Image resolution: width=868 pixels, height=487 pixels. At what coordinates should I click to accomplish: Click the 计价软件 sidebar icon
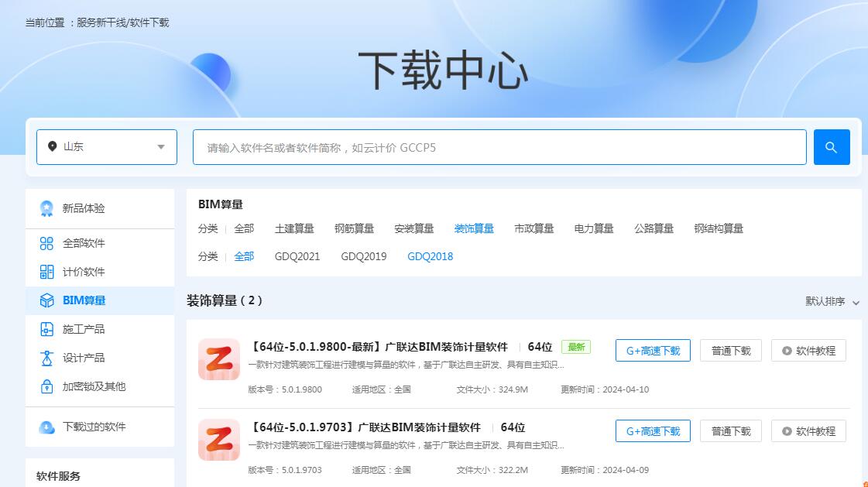click(x=46, y=272)
